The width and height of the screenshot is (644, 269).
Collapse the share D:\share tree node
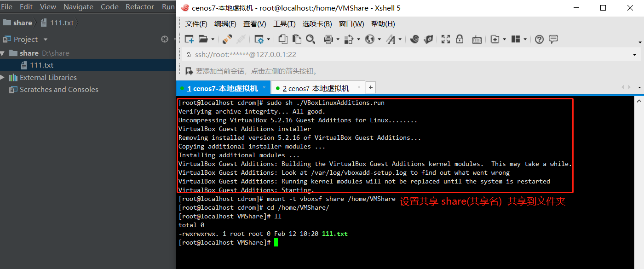pos(2,53)
